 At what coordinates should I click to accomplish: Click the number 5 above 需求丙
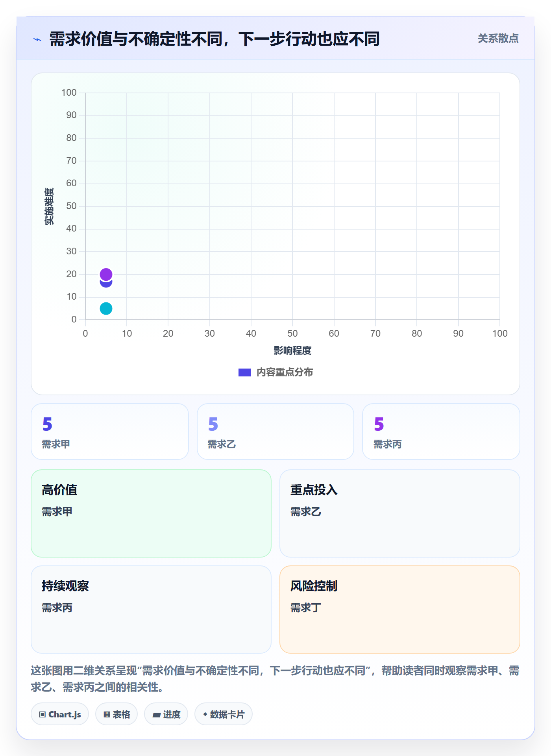coord(379,424)
